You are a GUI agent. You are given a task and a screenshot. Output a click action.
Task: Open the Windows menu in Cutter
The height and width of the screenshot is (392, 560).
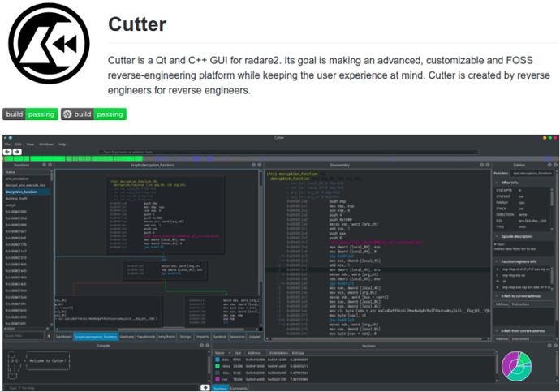click(46, 144)
